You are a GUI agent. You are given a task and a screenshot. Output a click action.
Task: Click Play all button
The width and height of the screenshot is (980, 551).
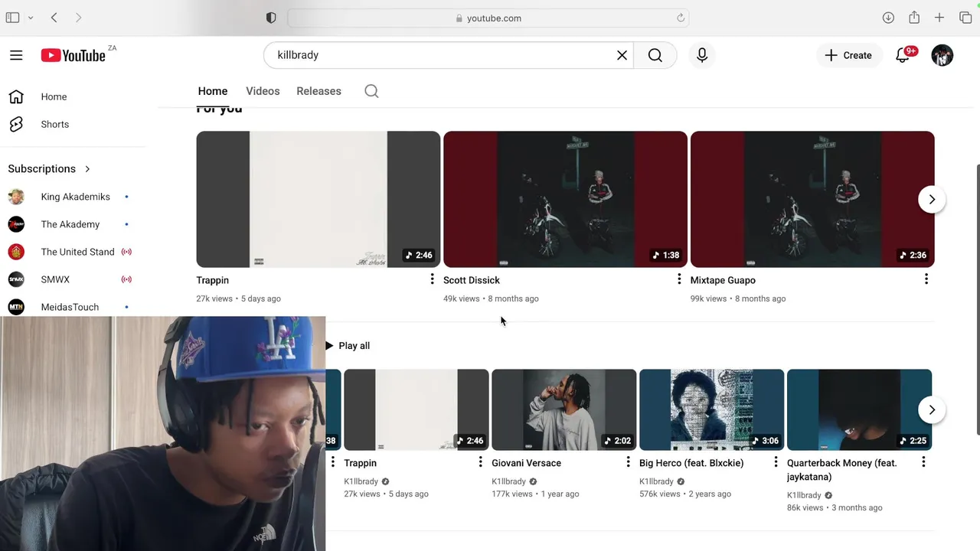(x=348, y=346)
